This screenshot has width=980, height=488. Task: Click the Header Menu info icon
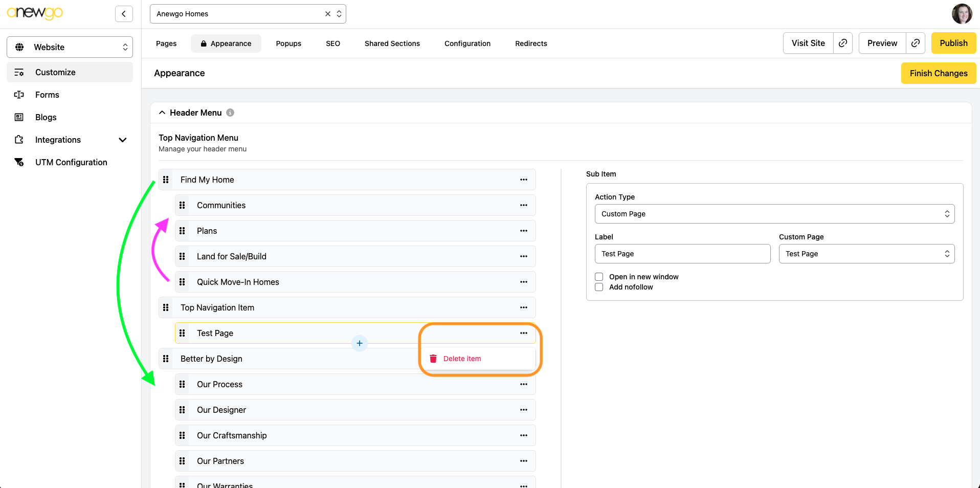tap(230, 113)
